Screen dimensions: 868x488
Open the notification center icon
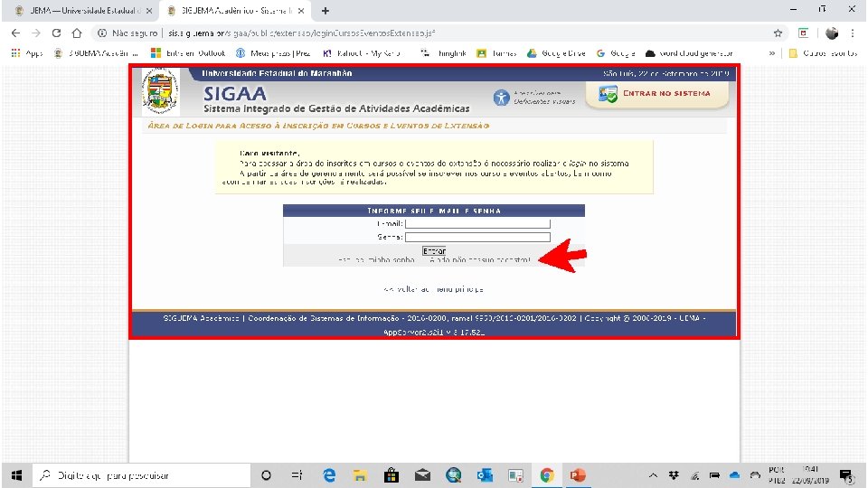pos(846,475)
